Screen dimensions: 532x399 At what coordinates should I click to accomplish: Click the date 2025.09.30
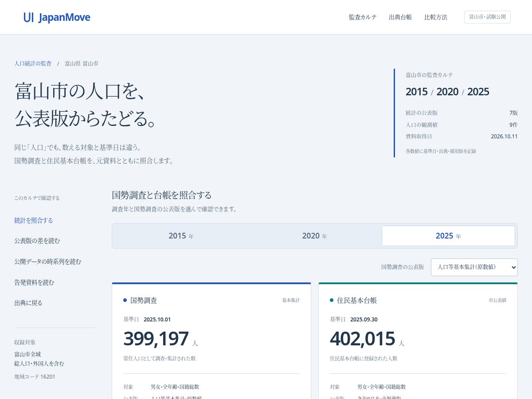click(x=364, y=319)
